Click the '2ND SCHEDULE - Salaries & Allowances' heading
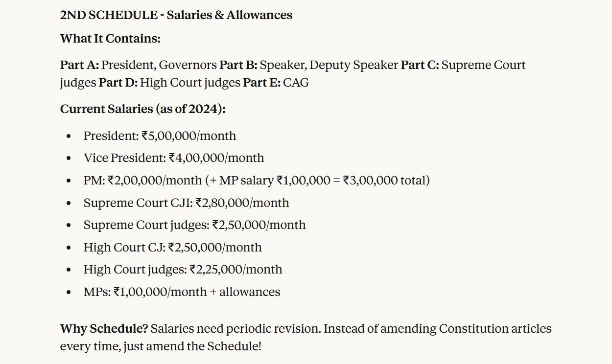 (x=176, y=15)
